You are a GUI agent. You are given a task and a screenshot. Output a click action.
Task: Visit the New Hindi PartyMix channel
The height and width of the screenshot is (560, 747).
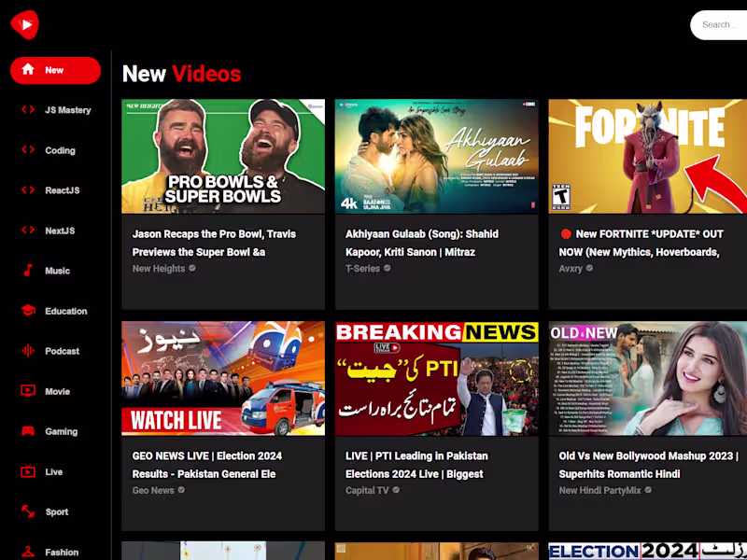click(x=599, y=490)
